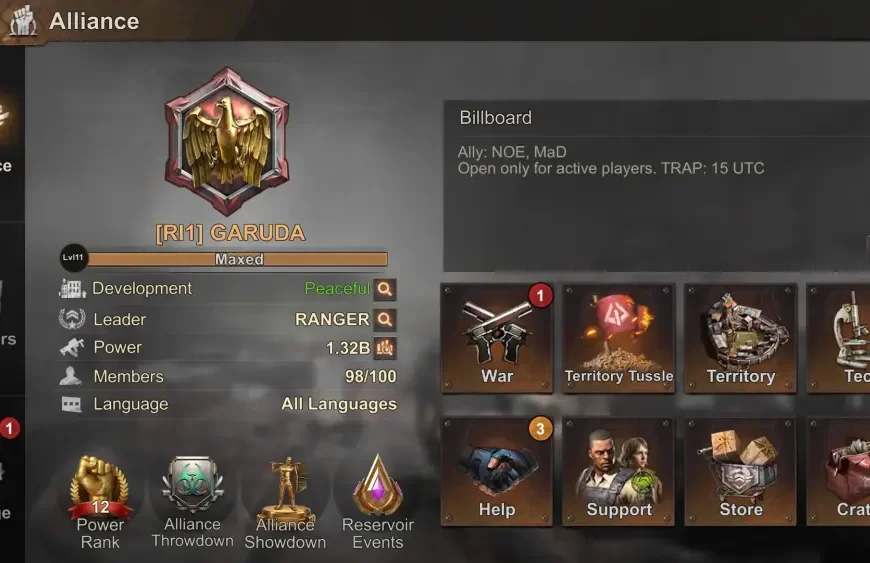Open Territory Tussle flag tile
This screenshot has height=563, width=870.
coord(619,338)
